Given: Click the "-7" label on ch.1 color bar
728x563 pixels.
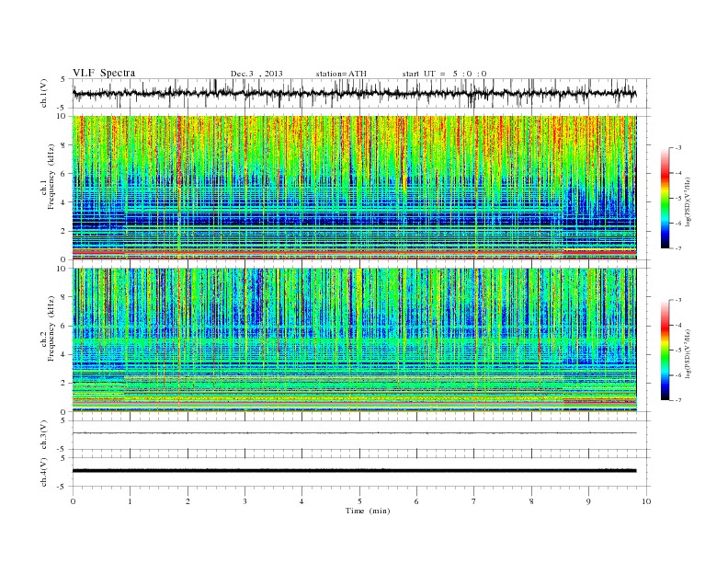Looking at the screenshot, I should click(x=678, y=248).
